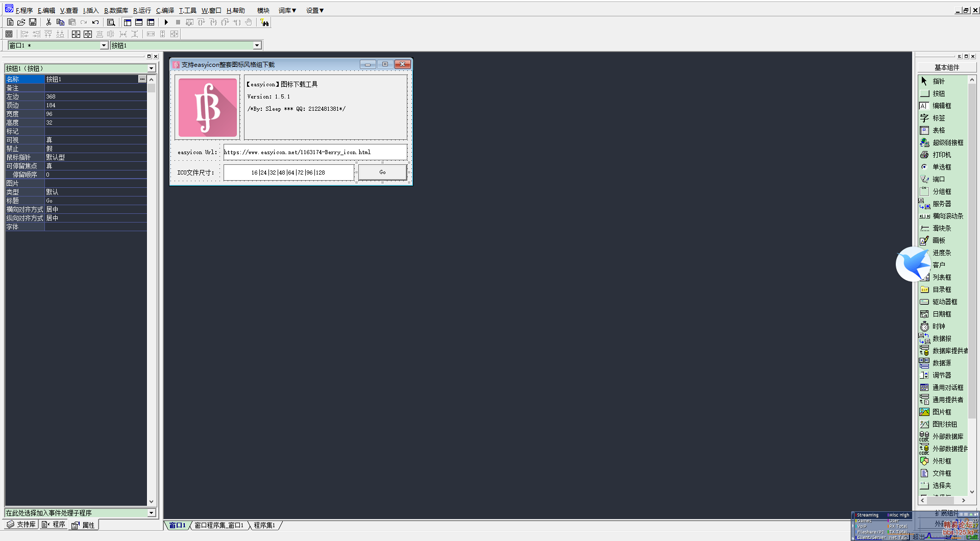Viewport: 980px width, 541px height.
Task: Switch to the 支持库 panel tab
Action: pos(21,525)
